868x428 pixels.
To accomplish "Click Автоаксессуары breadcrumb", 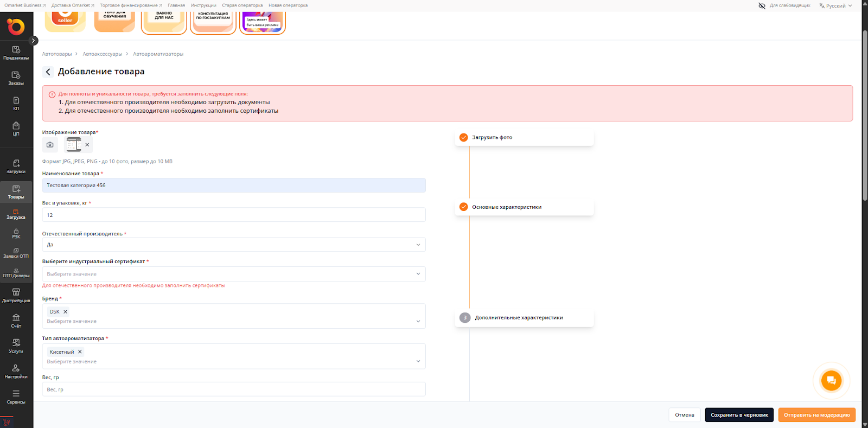I will tap(103, 54).
